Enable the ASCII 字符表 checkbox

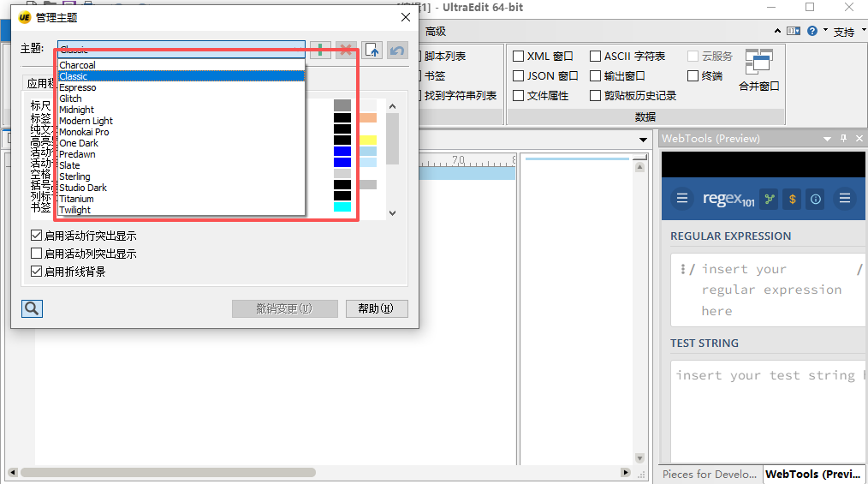tap(595, 56)
